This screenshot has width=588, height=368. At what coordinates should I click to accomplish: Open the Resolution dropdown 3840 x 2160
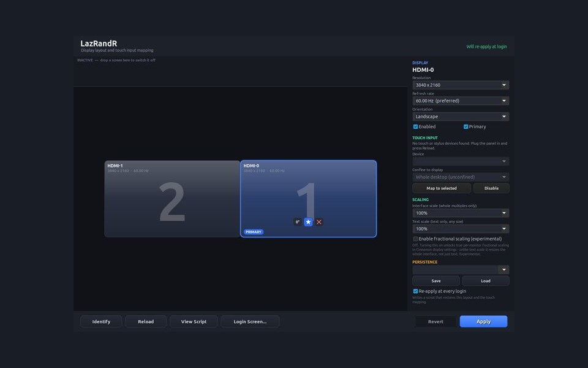[x=461, y=85]
